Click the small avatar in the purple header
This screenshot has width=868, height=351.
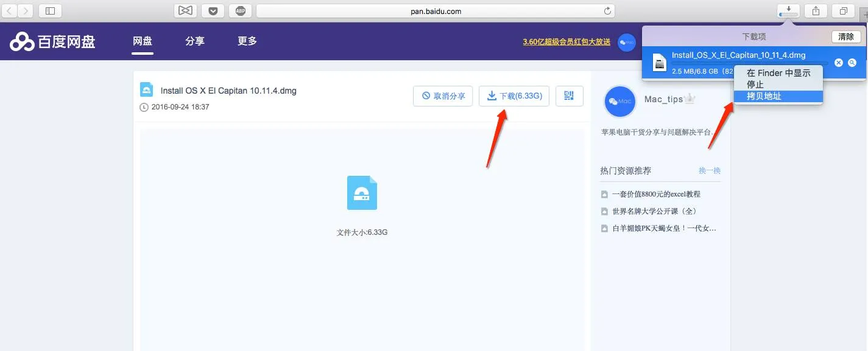[627, 42]
